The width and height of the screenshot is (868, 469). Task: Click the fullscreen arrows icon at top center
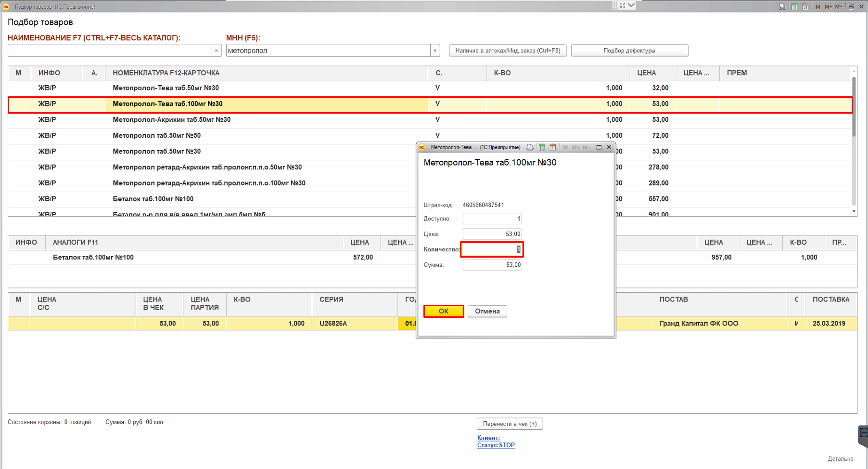(623, 5)
